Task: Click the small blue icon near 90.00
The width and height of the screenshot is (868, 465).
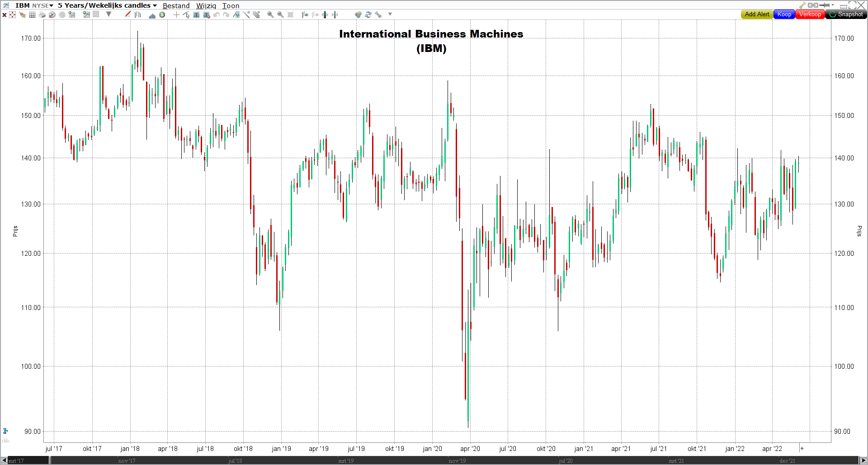Action: [x=5, y=431]
